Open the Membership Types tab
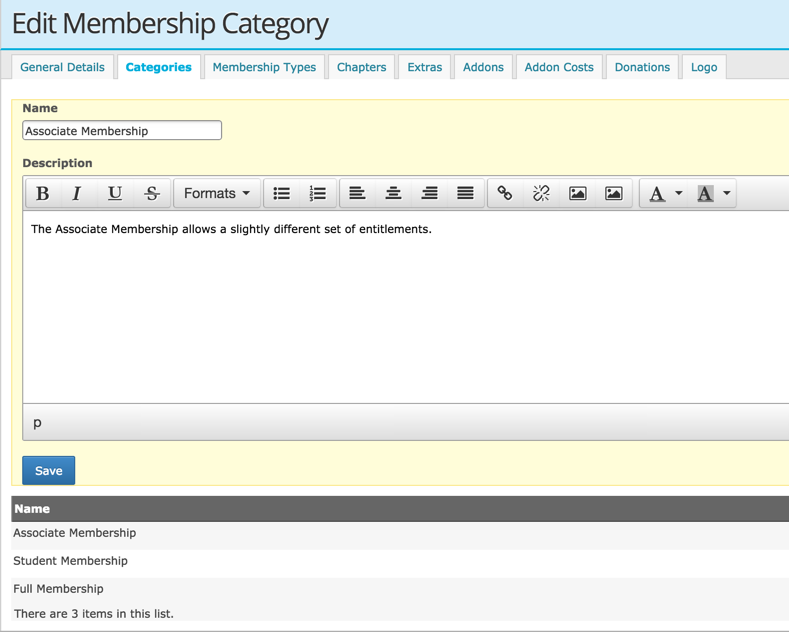The width and height of the screenshot is (789, 632). pyautogui.click(x=264, y=67)
